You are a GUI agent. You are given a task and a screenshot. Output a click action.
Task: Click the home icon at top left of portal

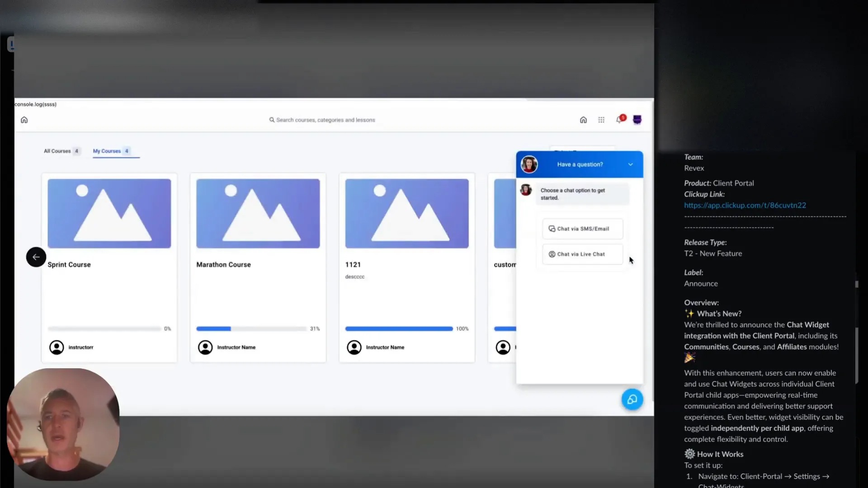[24, 120]
